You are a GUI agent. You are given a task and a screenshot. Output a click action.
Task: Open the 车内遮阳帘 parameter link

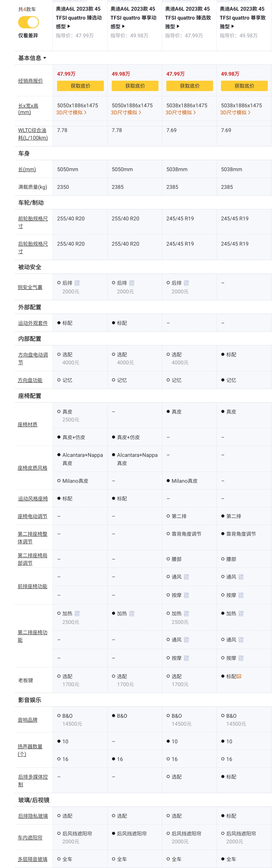tap(30, 838)
